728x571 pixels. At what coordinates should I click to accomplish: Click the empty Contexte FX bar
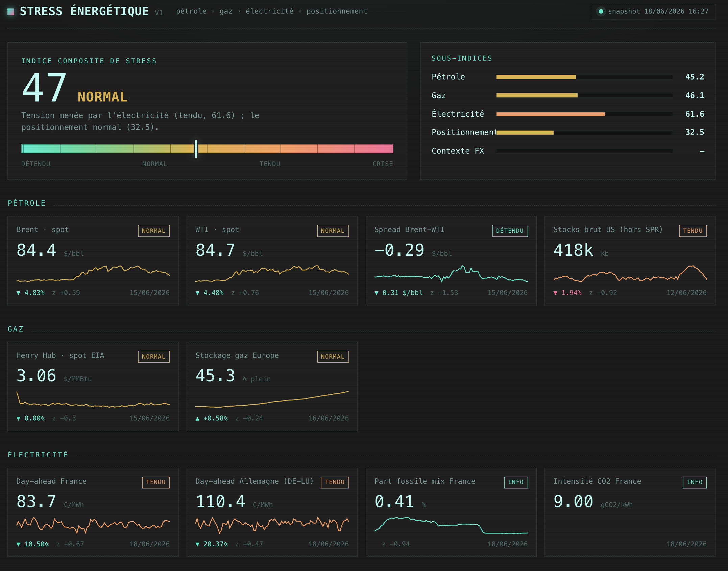(x=584, y=151)
